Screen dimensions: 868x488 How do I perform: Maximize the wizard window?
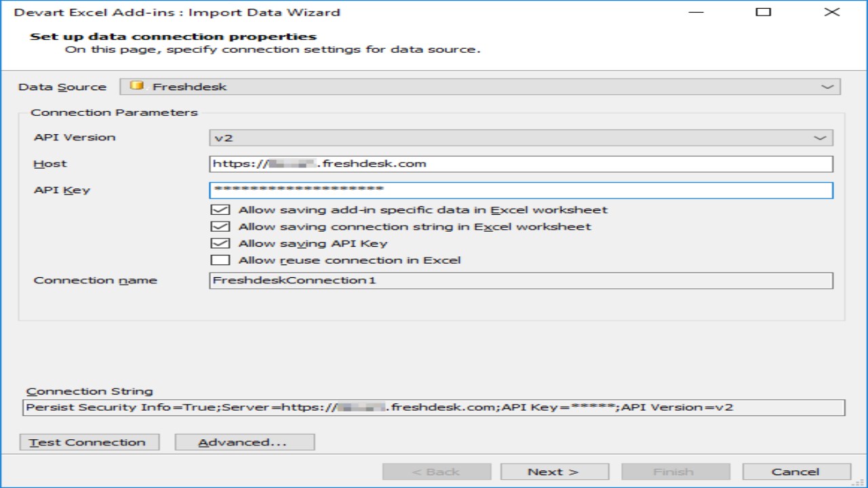click(x=764, y=12)
